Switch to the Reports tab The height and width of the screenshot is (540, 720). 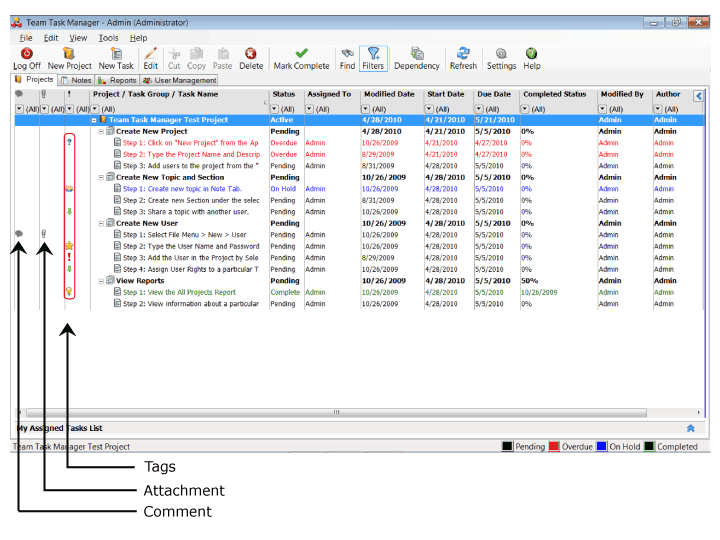pyautogui.click(x=117, y=80)
